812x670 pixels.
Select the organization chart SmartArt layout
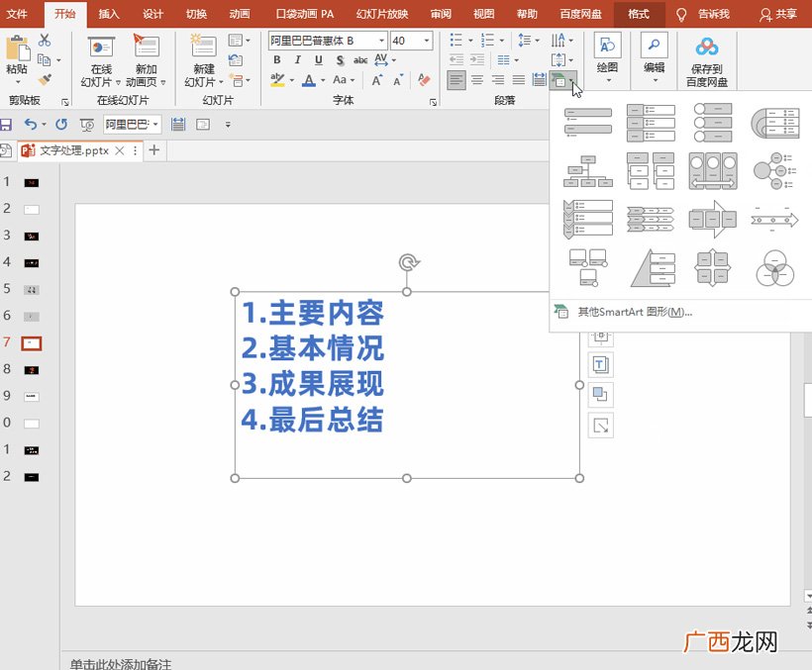pos(588,171)
